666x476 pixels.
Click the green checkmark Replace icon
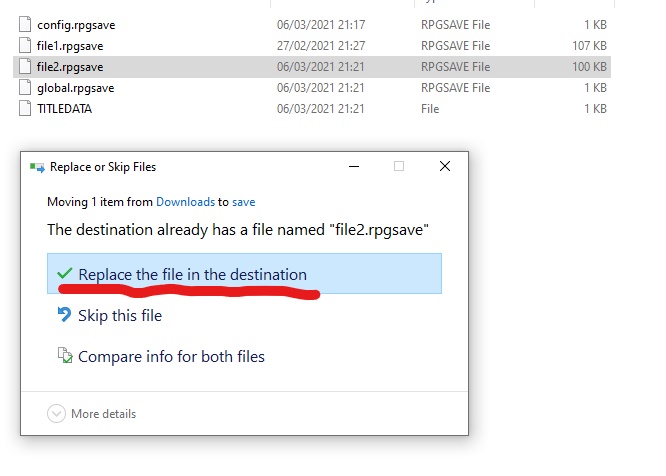[65, 274]
